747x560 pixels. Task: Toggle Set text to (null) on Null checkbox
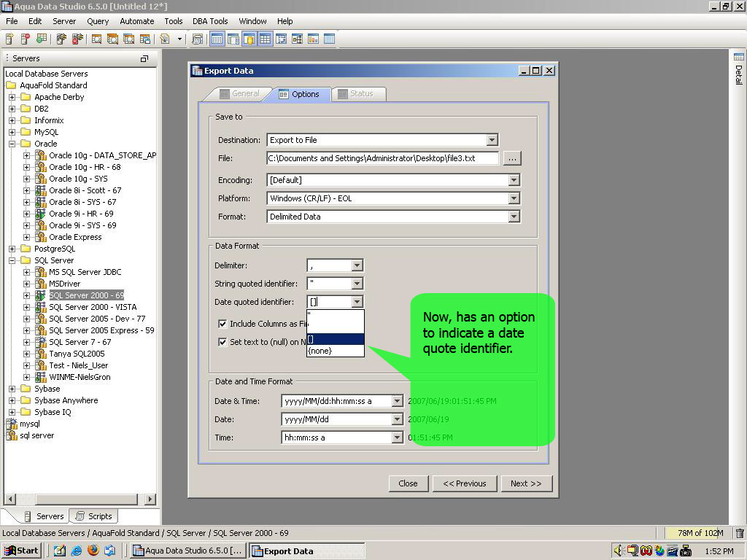[x=222, y=342]
